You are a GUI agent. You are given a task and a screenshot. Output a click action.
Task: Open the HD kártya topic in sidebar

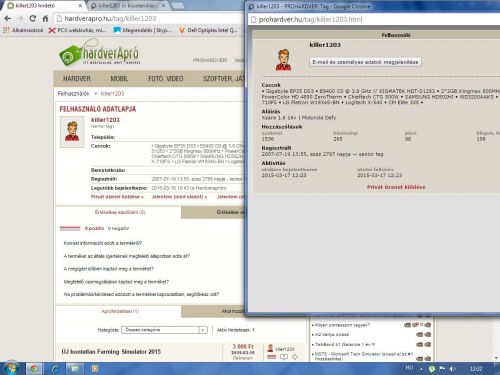tap(332, 335)
